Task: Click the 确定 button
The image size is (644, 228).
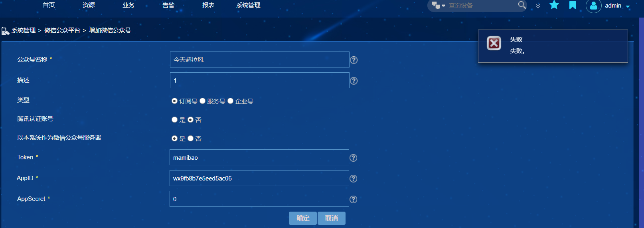Action: point(303,218)
